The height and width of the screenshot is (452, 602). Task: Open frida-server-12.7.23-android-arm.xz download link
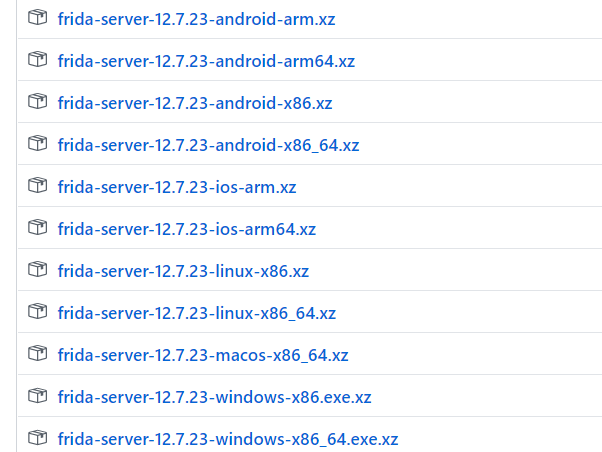196,19
